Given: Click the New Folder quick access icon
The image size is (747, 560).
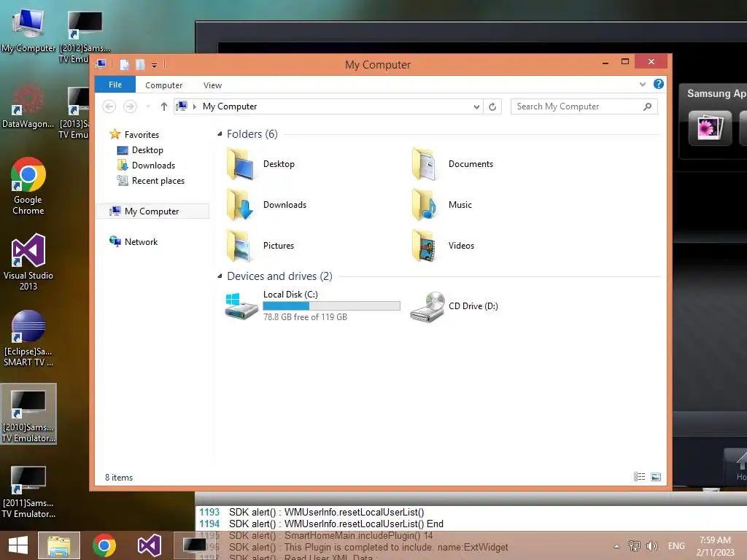Looking at the screenshot, I should [140, 64].
